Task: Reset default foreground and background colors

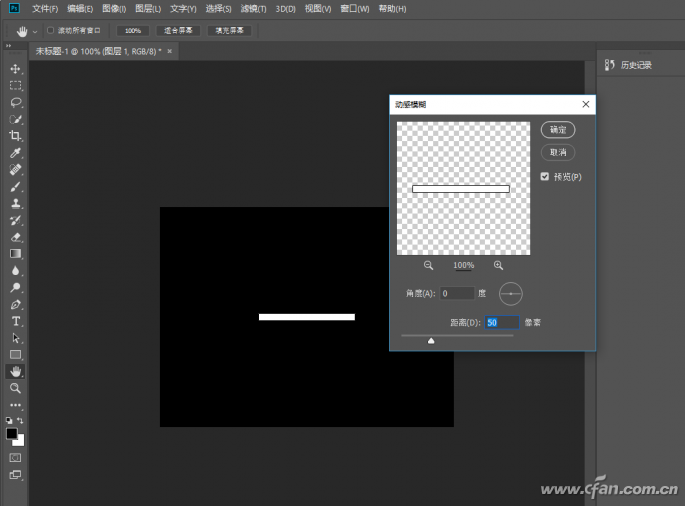Action: point(9,420)
